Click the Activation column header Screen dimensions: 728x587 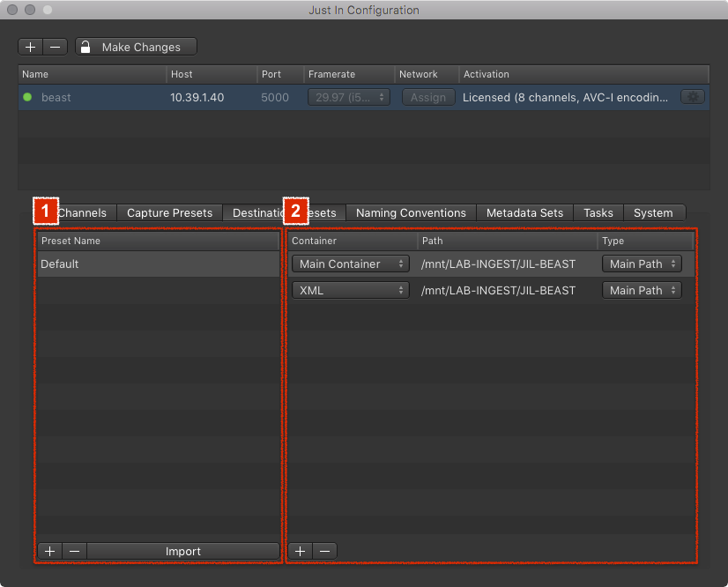[x=584, y=74]
